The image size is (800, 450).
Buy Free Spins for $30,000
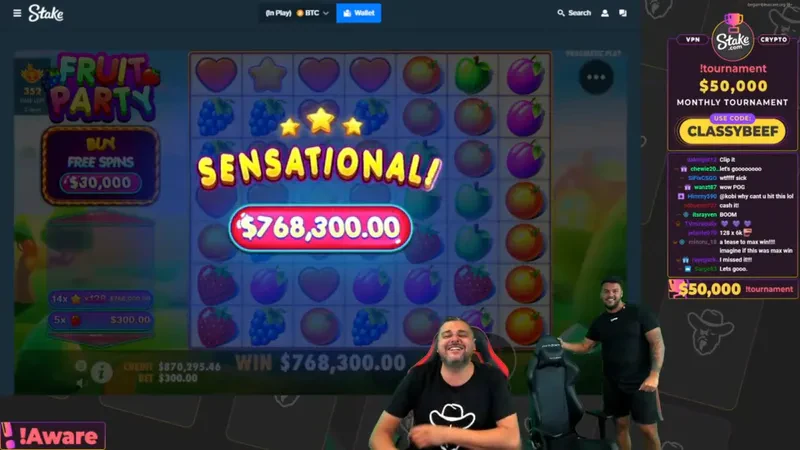click(x=101, y=165)
